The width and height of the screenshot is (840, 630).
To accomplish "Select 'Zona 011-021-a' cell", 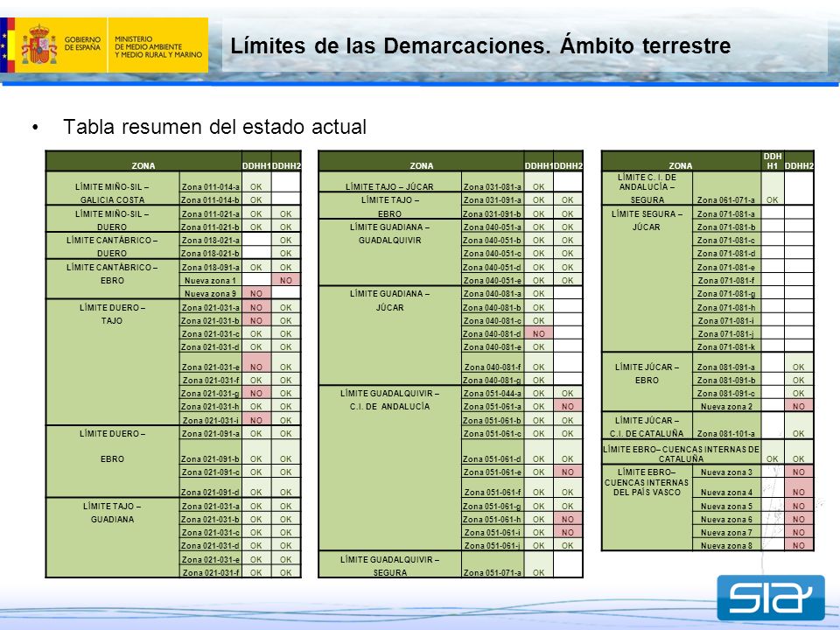I will point(211,212).
